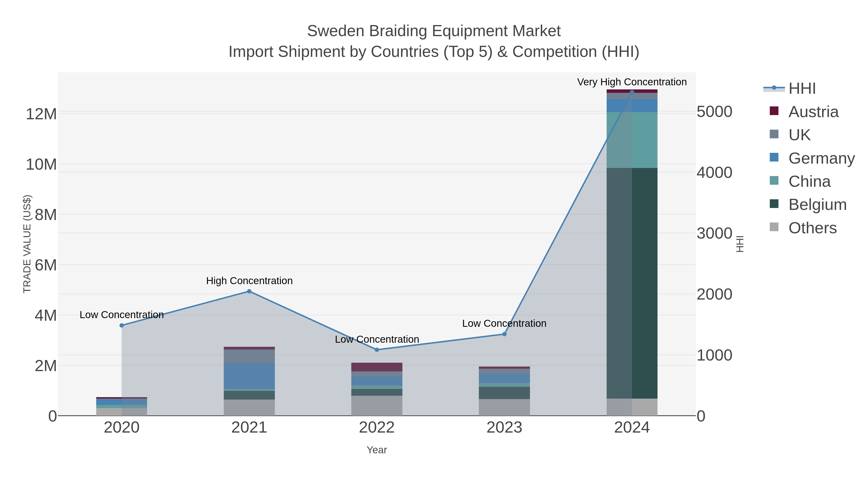Click the Belgium segment of the 2024 bar
Image resolution: width=868 pixels, height=488 pixels.
point(632,283)
